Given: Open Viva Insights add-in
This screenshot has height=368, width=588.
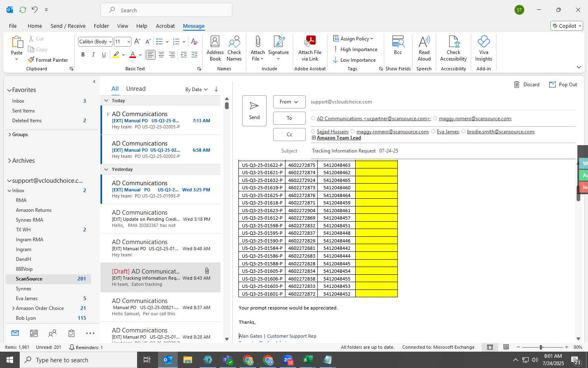Looking at the screenshot, I should point(483,48).
